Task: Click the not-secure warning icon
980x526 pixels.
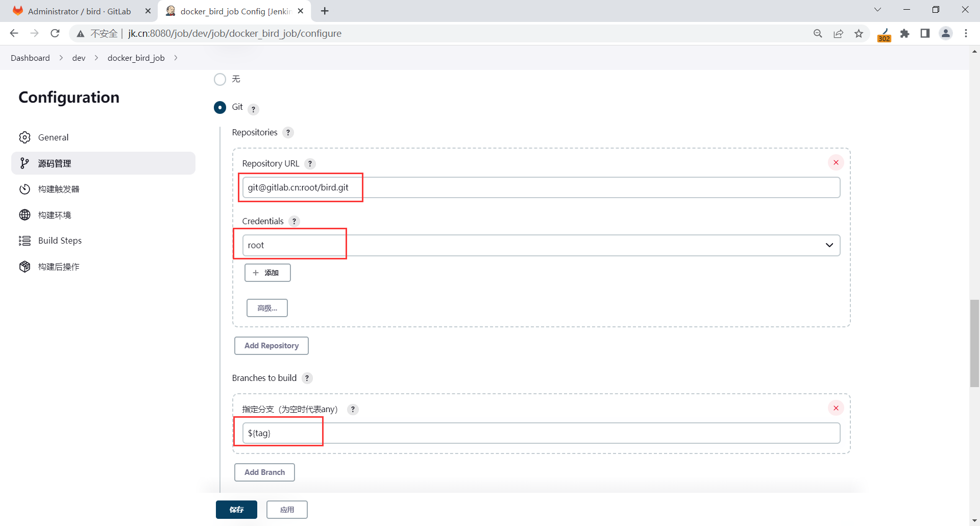Action: [x=80, y=34]
